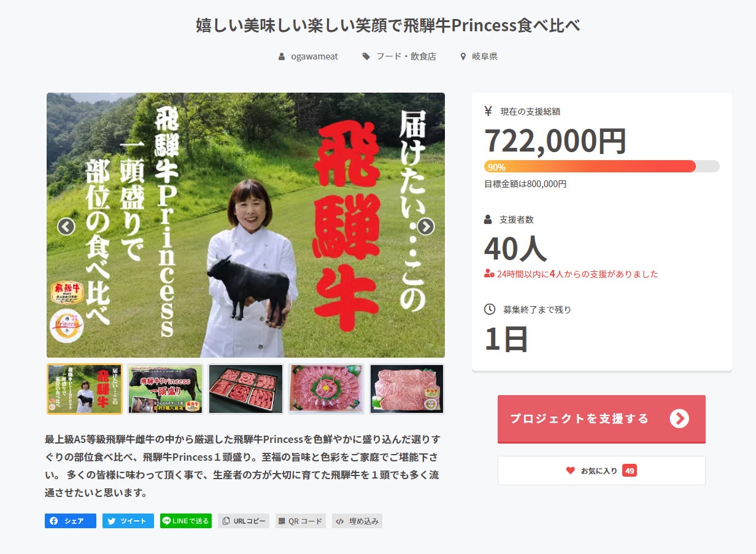
Task: Copy project link with URLコピー
Action: 244,521
